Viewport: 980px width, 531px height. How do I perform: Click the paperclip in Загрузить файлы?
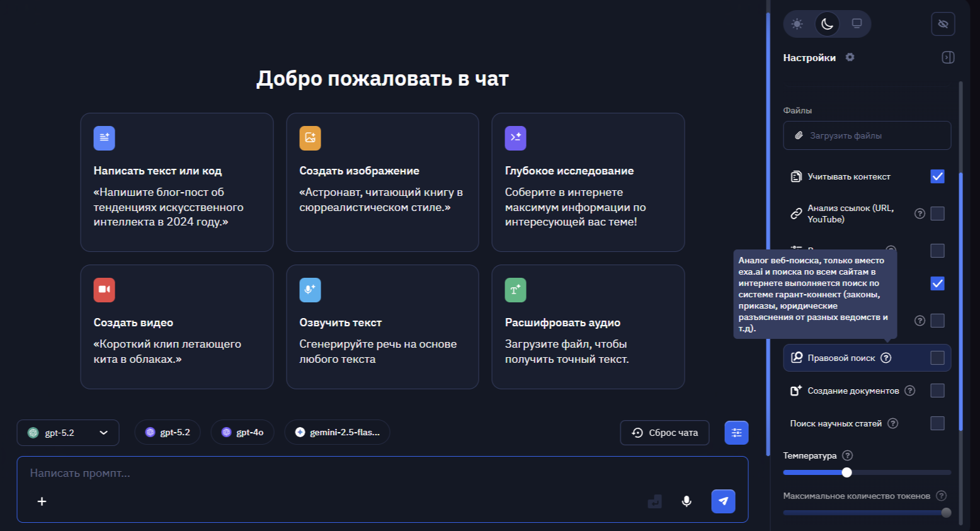799,135
